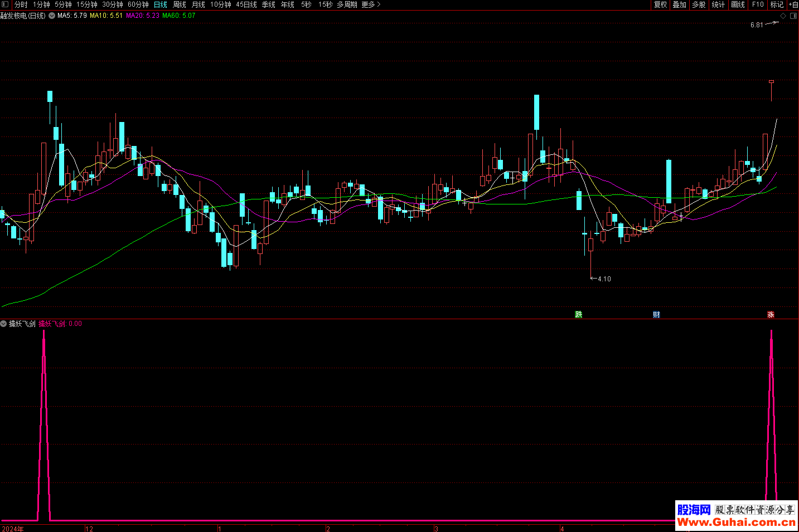Open the 复权 adjustment menu
Viewport: 799px width, 532px height.
(x=661, y=4)
